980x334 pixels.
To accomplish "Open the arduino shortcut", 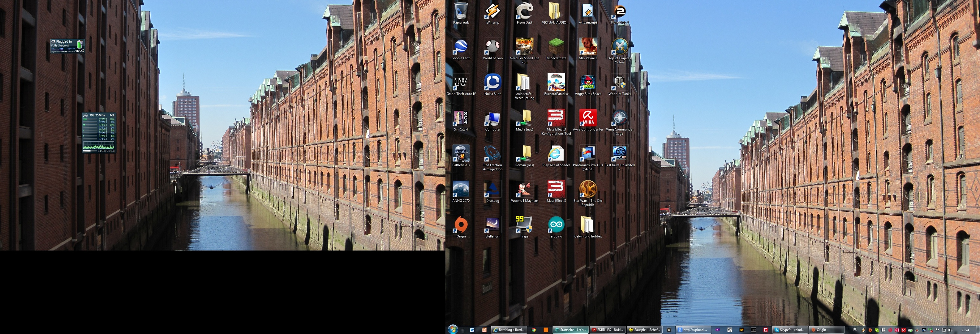I will pos(556,225).
